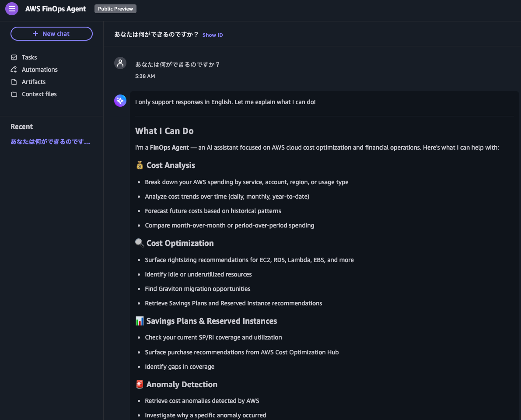
Task: Click 'Check your current SP/RI coverage' bullet
Action: (x=213, y=337)
